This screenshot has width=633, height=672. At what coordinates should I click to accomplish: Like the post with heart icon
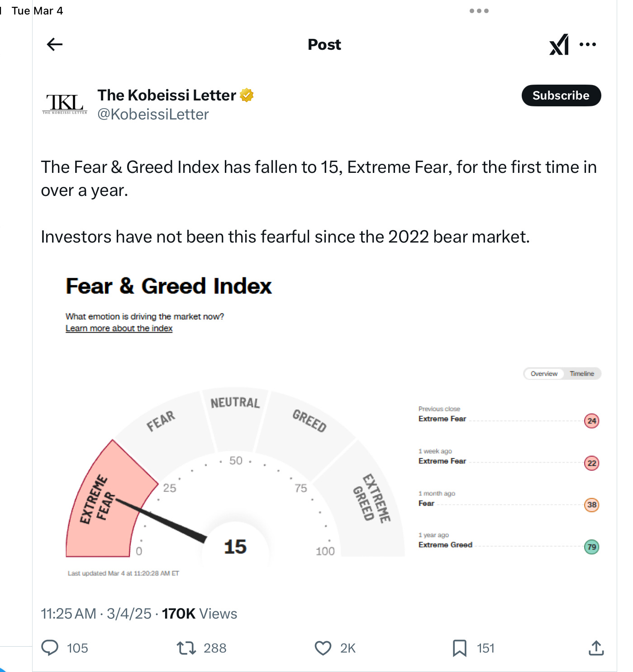pyautogui.click(x=323, y=648)
